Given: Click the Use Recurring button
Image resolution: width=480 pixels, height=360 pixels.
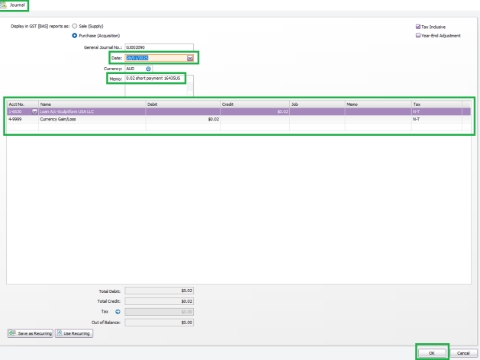Looking at the screenshot, I should (74, 333).
